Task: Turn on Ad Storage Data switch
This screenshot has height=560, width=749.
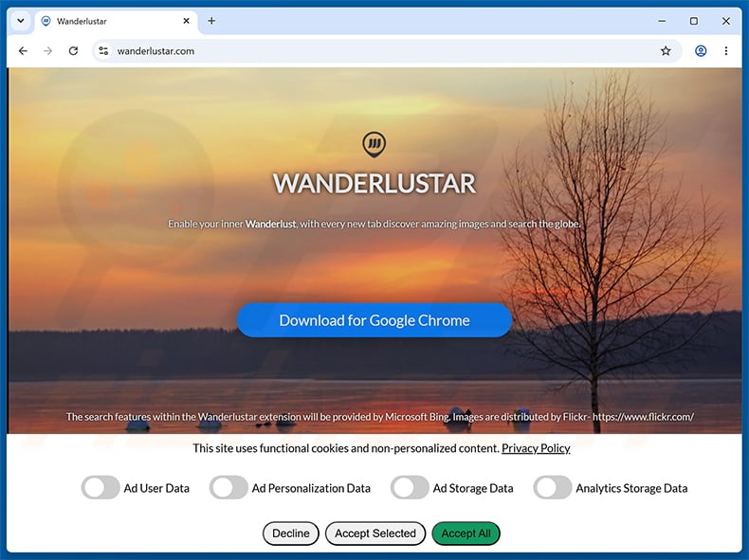Action: coord(410,487)
